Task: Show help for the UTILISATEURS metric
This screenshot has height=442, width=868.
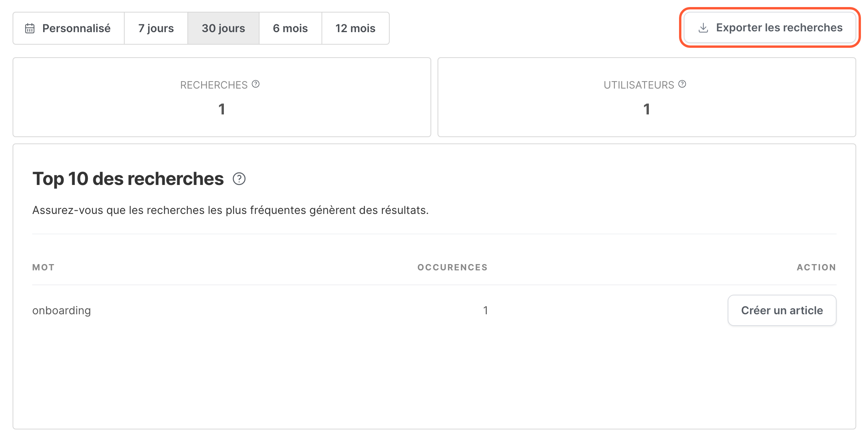Action: point(682,84)
